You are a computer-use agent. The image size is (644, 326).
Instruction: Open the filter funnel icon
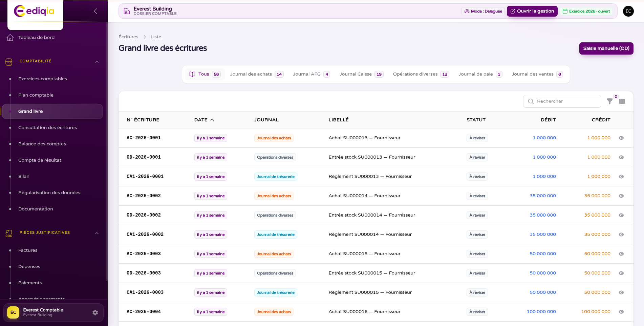610,101
